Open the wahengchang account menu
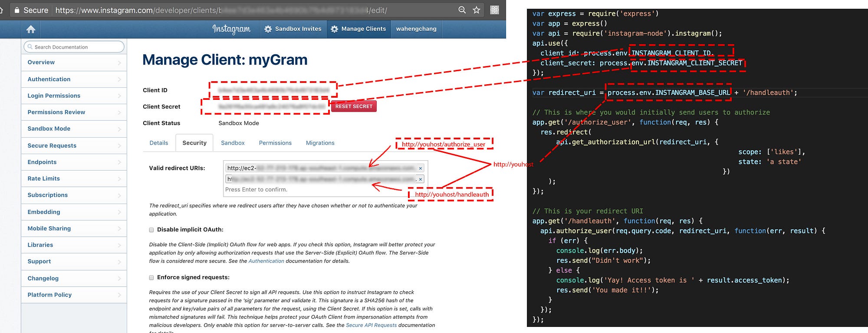868x333 pixels. tap(416, 29)
